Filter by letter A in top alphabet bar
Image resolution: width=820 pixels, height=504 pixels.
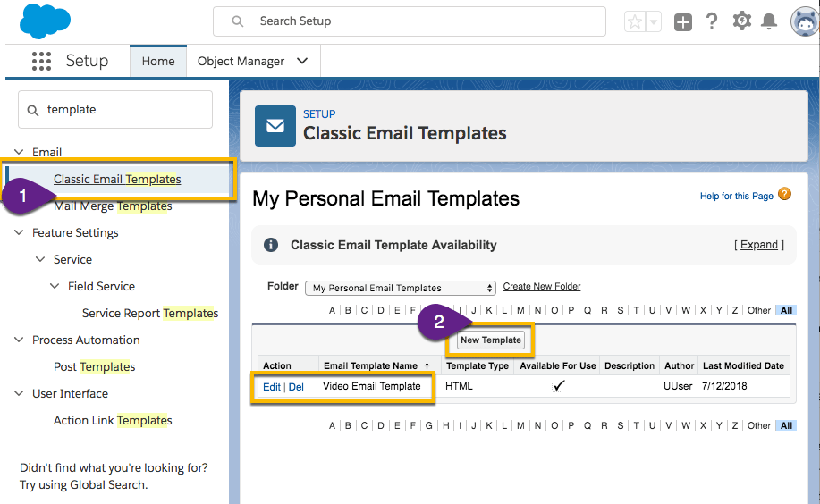(332, 311)
